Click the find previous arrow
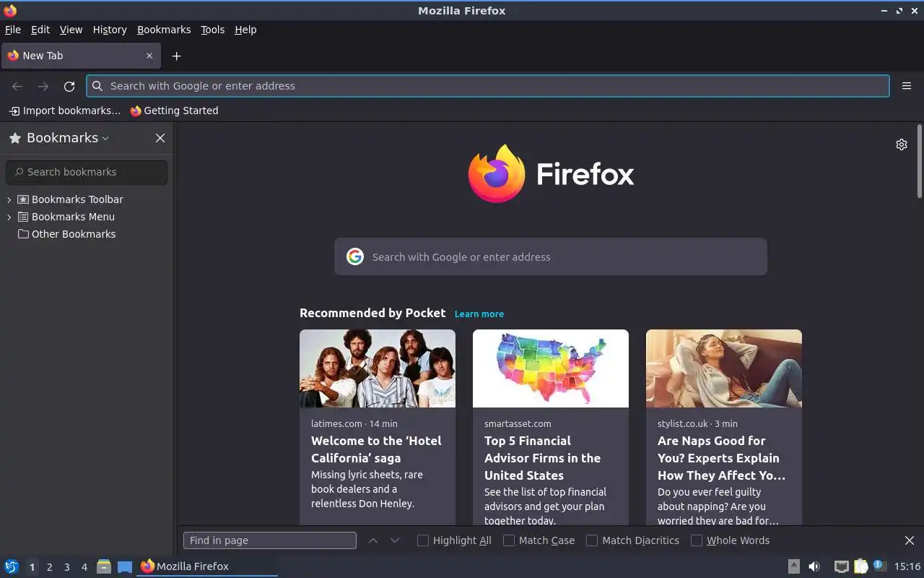The height and width of the screenshot is (578, 924). [373, 540]
